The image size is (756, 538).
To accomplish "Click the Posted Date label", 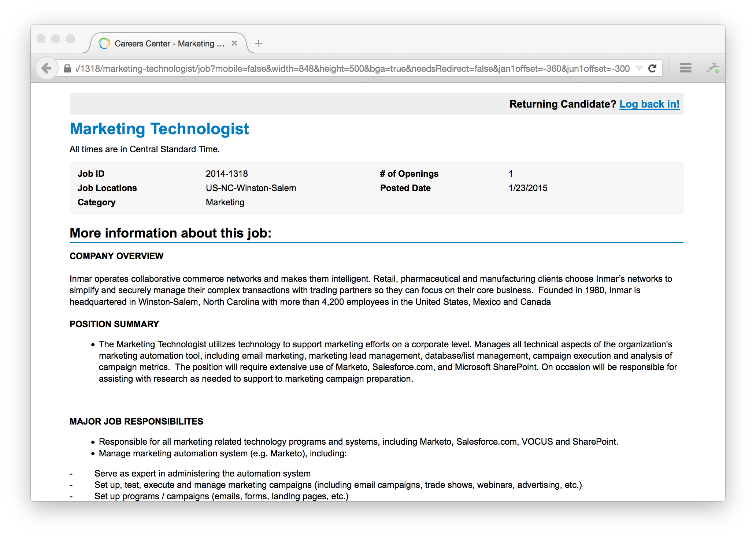I will click(x=405, y=188).
